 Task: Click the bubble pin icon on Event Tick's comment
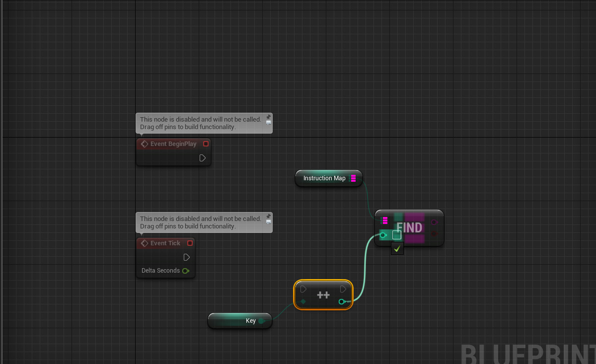click(268, 215)
